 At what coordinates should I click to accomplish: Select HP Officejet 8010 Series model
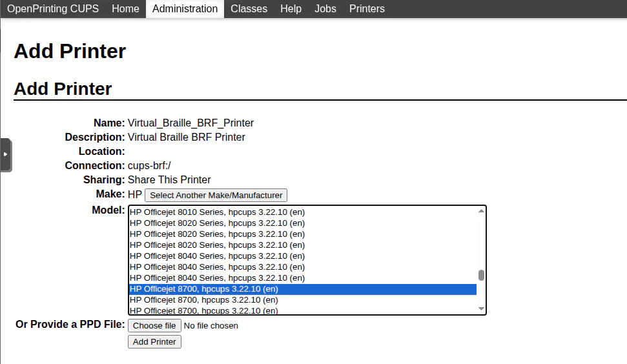point(217,212)
